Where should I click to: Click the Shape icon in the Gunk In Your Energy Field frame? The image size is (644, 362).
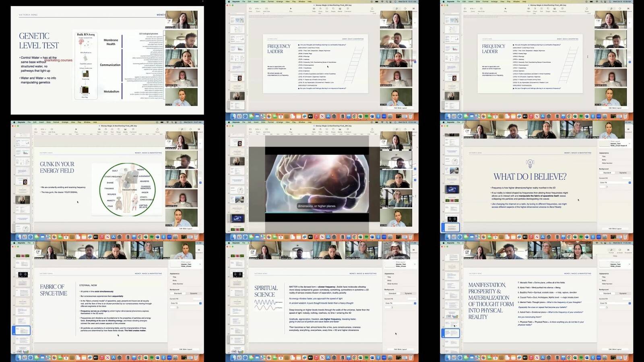point(119,129)
